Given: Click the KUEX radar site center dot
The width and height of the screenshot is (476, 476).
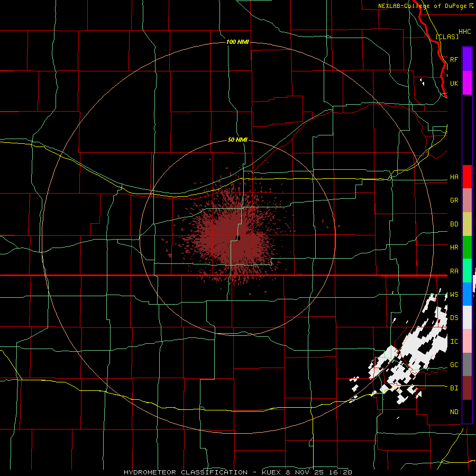Looking at the screenshot, I should pyautogui.click(x=239, y=239).
